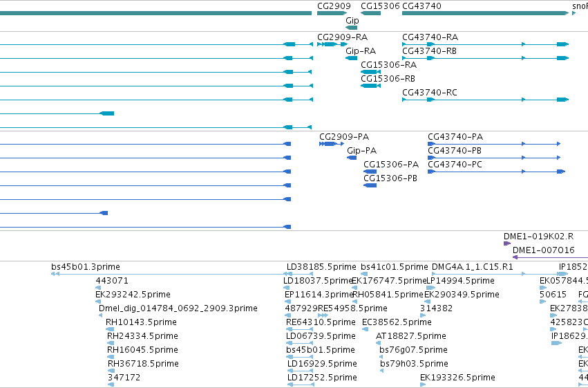Select transcript CG15306-RB

(388, 79)
